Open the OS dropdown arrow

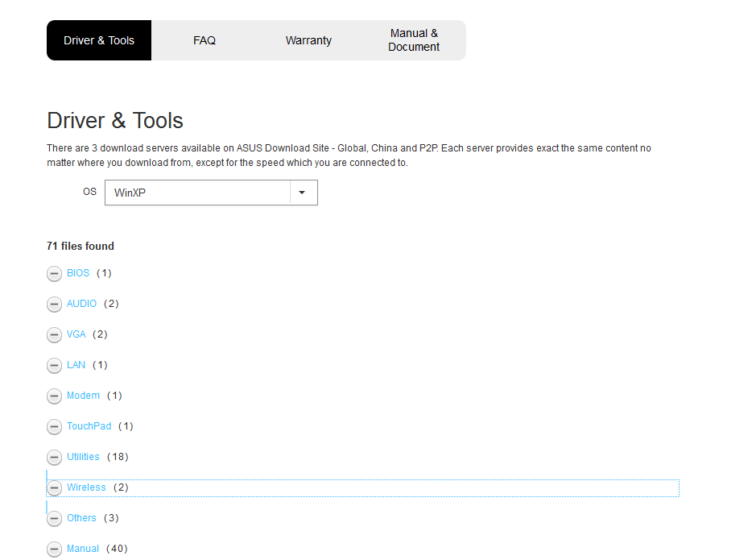coord(302,193)
